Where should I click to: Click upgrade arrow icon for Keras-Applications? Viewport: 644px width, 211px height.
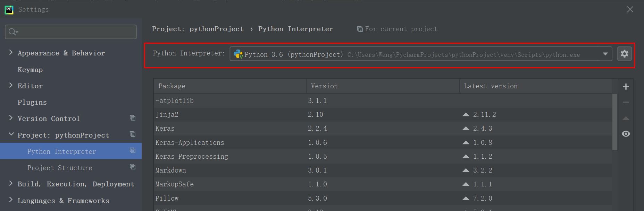pyautogui.click(x=466, y=142)
